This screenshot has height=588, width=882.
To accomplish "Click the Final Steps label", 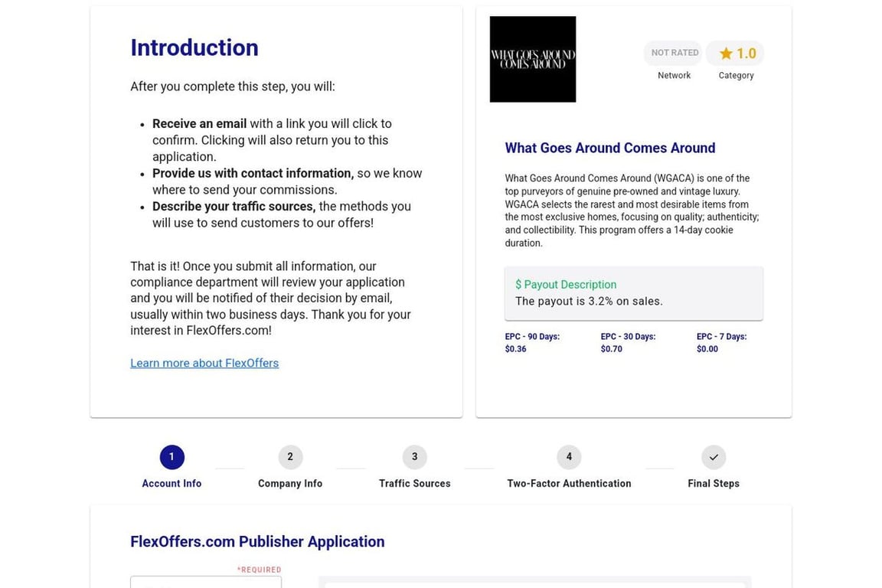I will pyautogui.click(x=714, y=483).
